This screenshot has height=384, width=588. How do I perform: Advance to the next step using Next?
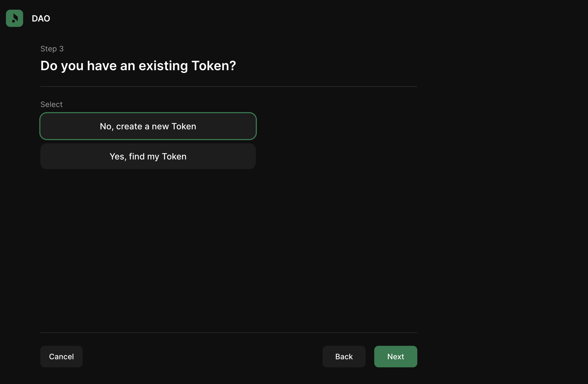[x=395, y=357]
